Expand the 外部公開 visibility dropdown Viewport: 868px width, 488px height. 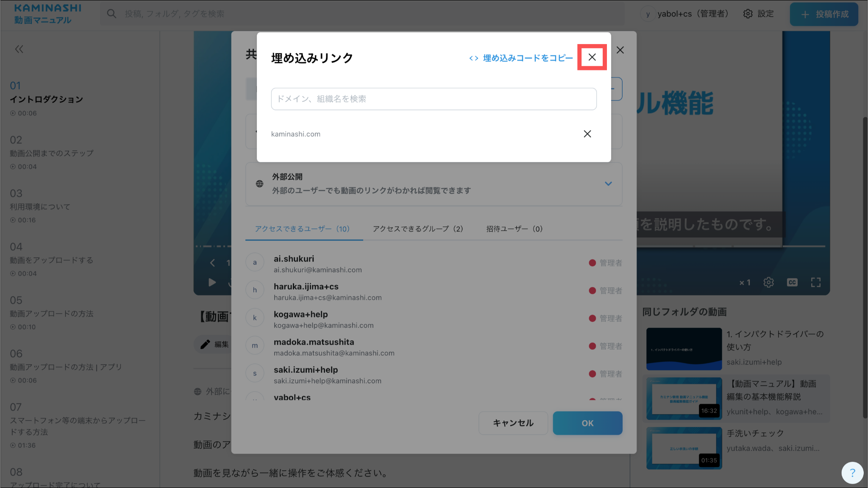[x=608, y=184]
